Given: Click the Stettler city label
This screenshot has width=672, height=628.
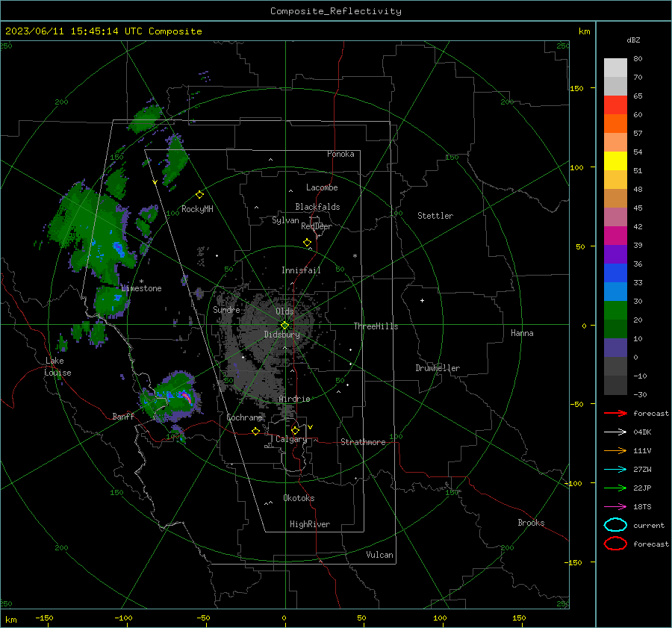Looking at the screenshot, I should coord(435,216).
